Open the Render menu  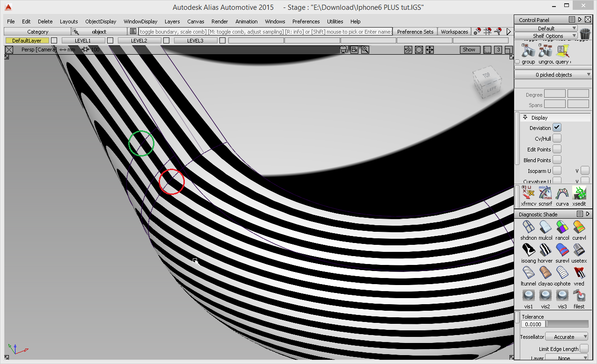pyautogui.click(x=220, y=21)
